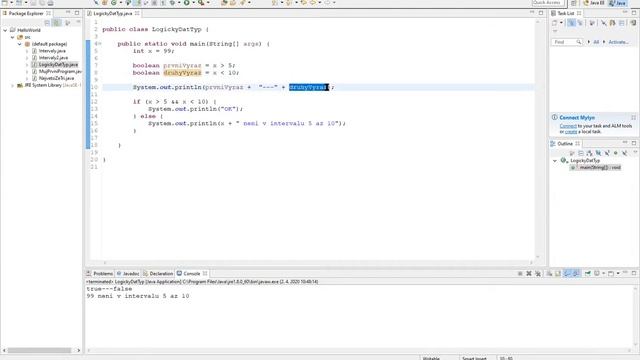Navigate Back with the yellow arrow
Viewport: 640px width, 360px height.
click(313, 3)
